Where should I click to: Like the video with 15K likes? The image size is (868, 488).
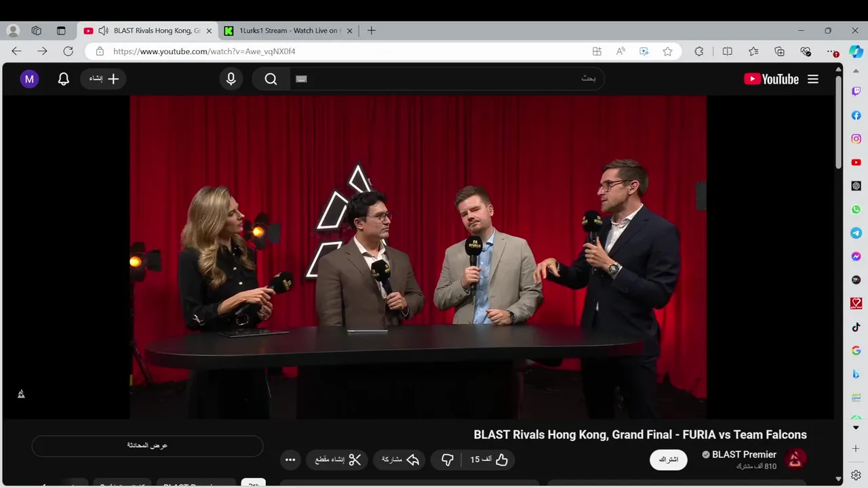coord(489,460)
